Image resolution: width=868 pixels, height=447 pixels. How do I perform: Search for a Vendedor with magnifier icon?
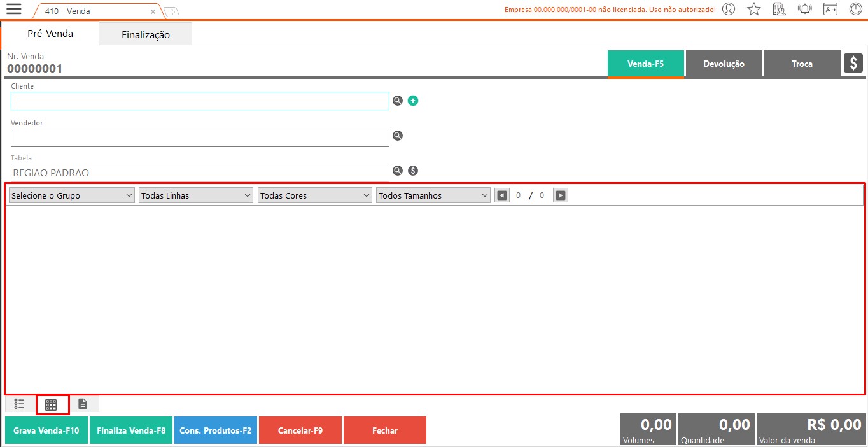pos(398,136)
